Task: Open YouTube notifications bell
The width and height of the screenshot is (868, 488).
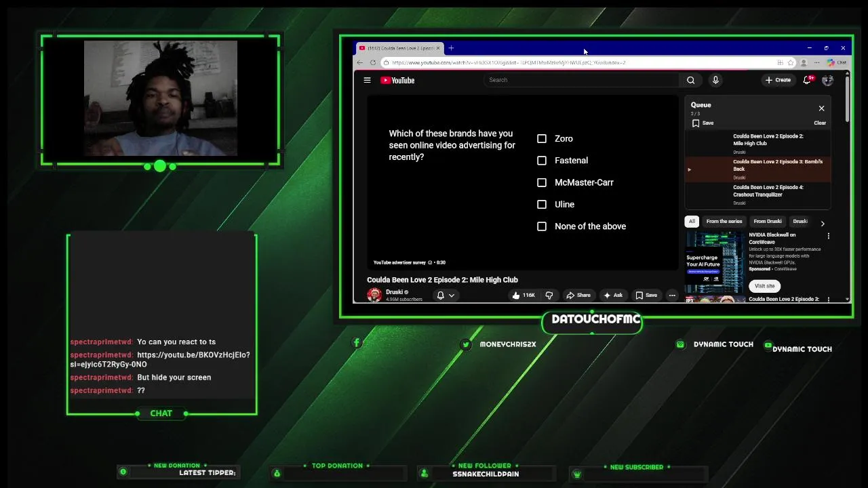Action: coord(807,80)
